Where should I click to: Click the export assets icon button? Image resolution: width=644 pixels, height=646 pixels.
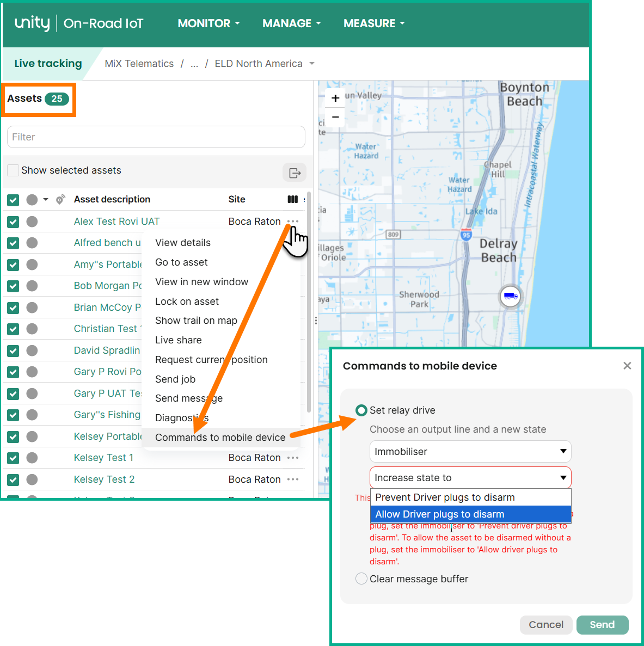[295, 173]
